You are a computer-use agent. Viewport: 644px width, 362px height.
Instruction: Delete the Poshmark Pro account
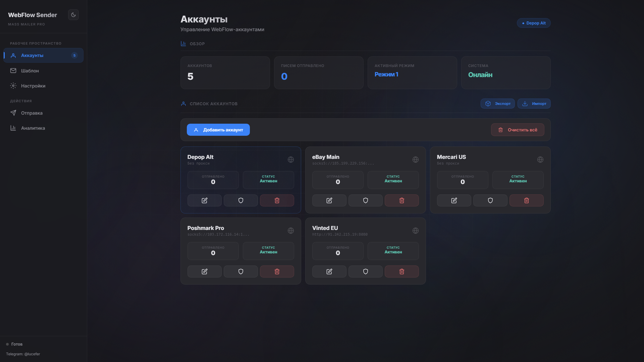(x=277, y=271)
